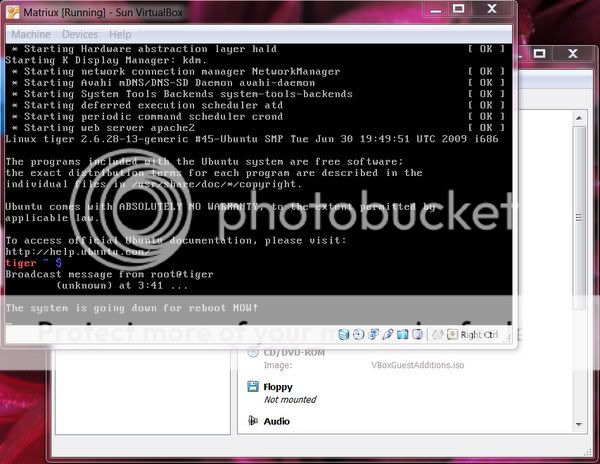Open the Devices menu
Image resolution: width=600 pixels, height=464 pixels.
tap(80, 34)
